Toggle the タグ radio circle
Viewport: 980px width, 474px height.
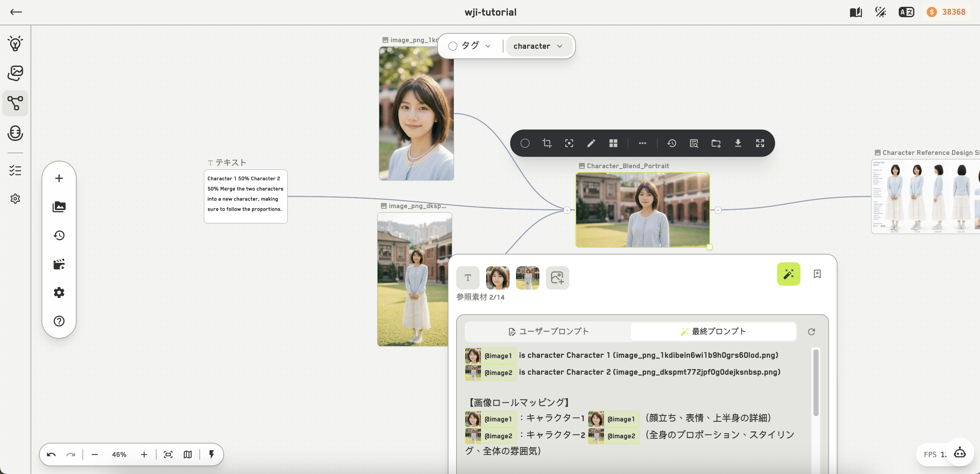coord(453,46)
